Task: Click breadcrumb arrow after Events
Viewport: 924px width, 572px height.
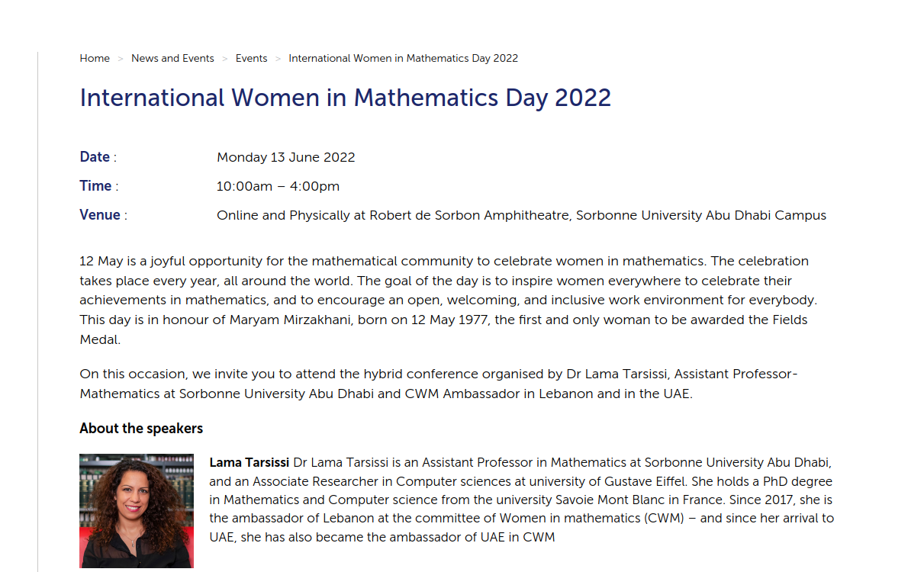Action: [x=278, y=59]
